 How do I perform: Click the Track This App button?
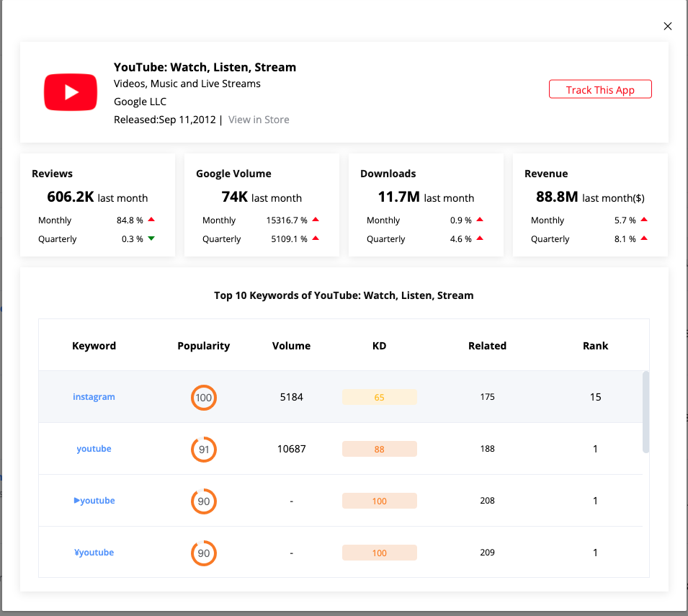600,89
